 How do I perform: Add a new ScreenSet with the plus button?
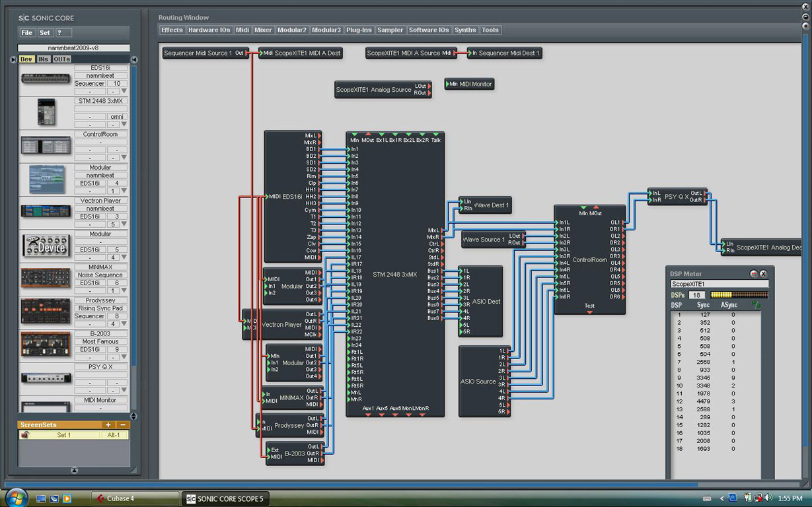108,425
